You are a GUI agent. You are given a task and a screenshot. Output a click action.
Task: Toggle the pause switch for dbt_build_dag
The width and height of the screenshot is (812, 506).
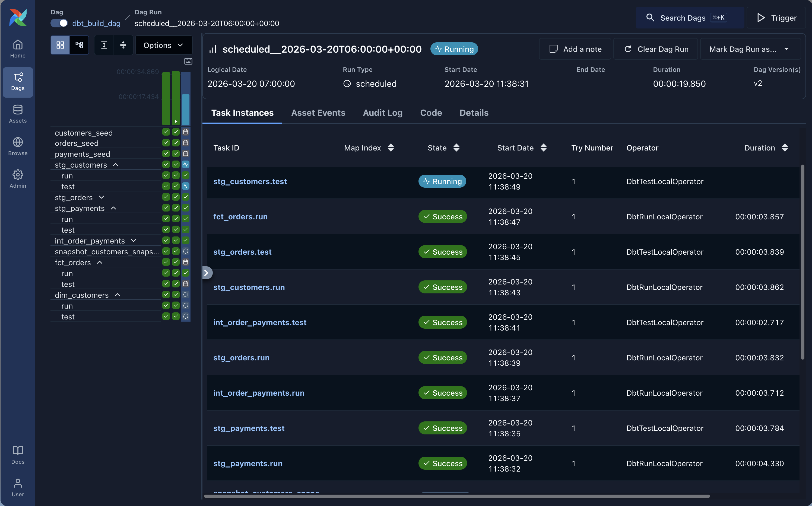[x=59, y=23]
